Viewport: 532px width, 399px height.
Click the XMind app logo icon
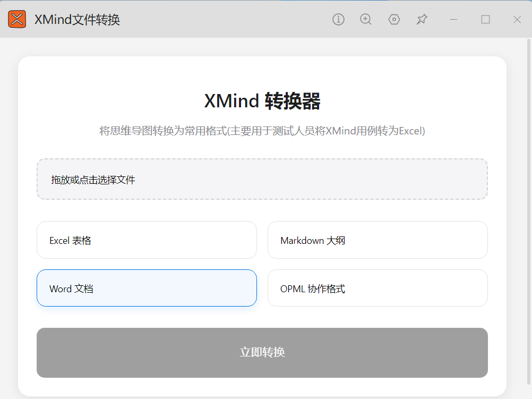pyautogui.click(x=17, y=19)
